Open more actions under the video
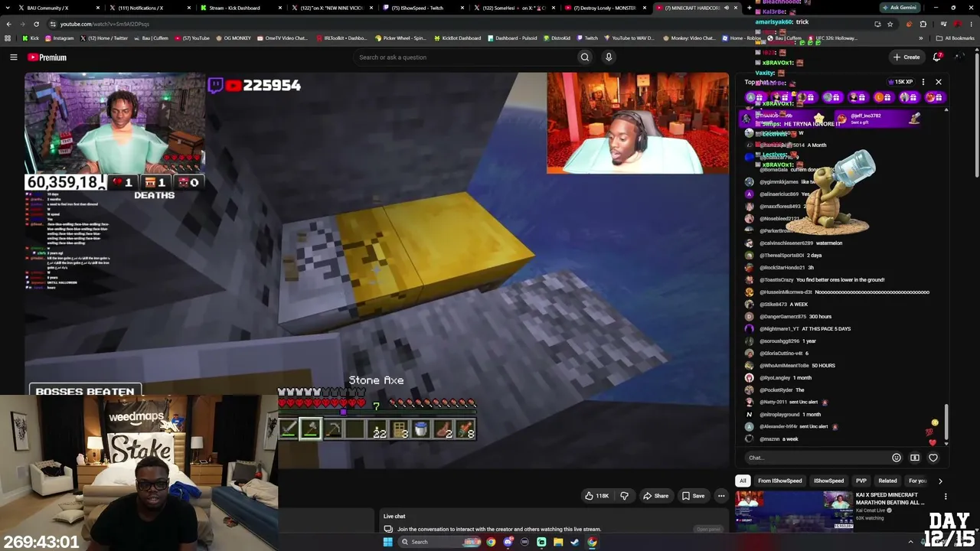Image resolution: width=980 pixels, height=551 pixels. pos(721,496)
